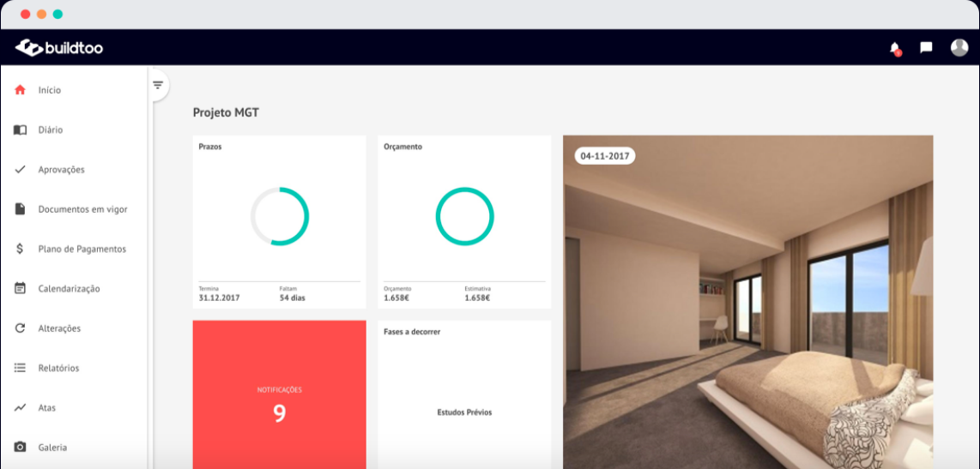Open the chat messages icon
This screenshot has width=980, height=469.
(x=926, y=48)
